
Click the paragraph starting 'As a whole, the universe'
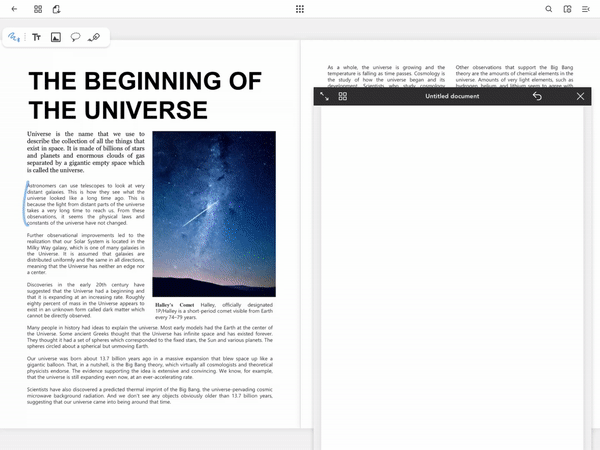click(386, 75)
